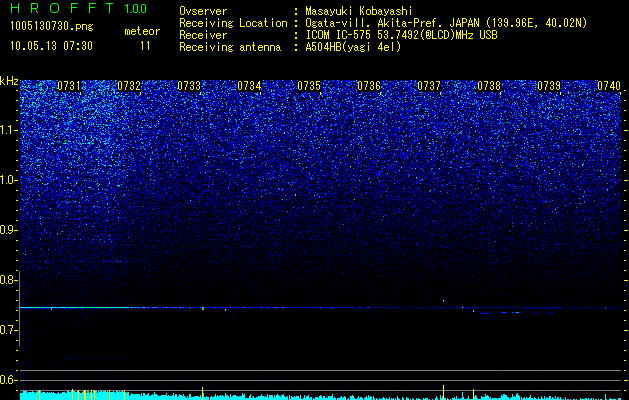Click the HROFFT 1.0.0 title text
629x400 pixels.
click(79, 8)
